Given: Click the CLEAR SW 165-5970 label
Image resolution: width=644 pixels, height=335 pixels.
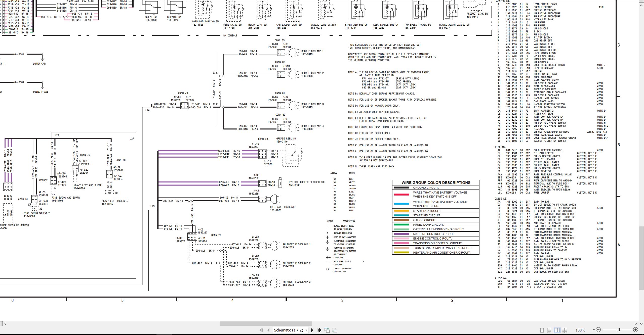Looking at the screenshot, I should click(x=151, y=18).
